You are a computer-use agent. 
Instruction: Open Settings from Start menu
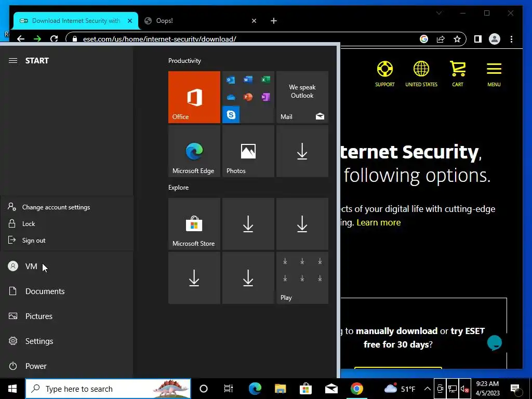(x=66, y=341)
